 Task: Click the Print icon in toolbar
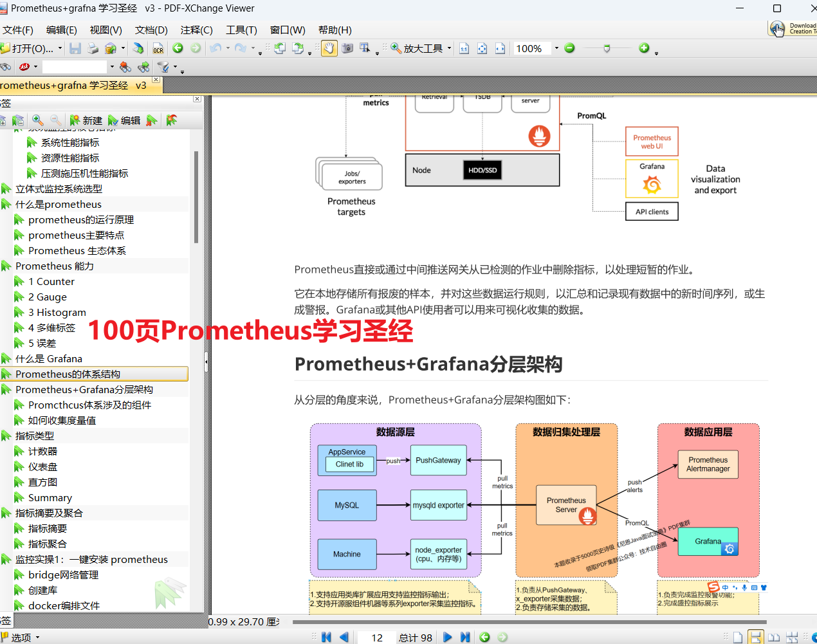pos(93,48)
